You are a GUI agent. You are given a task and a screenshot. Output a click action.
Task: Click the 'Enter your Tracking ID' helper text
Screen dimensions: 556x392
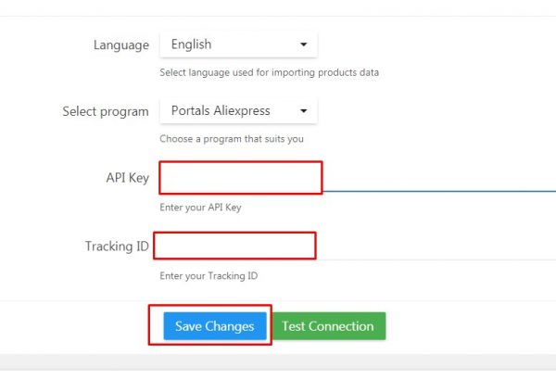pos(208,275)
